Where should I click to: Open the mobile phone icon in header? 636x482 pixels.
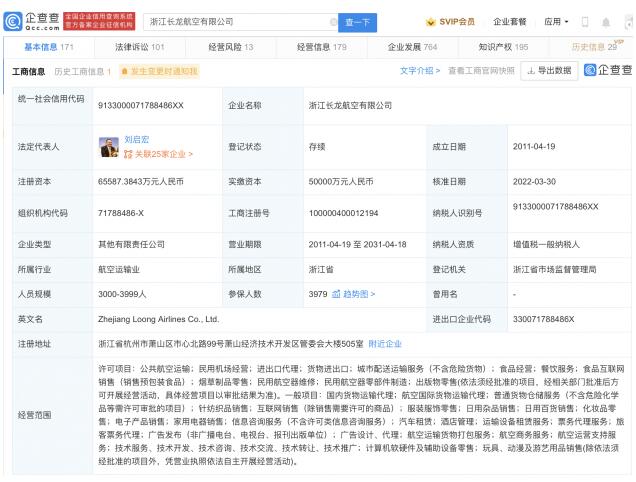(585, 22)
